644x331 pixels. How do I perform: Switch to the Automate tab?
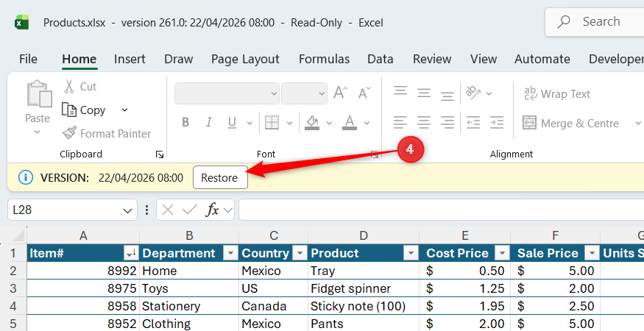[x=542, y=59]
